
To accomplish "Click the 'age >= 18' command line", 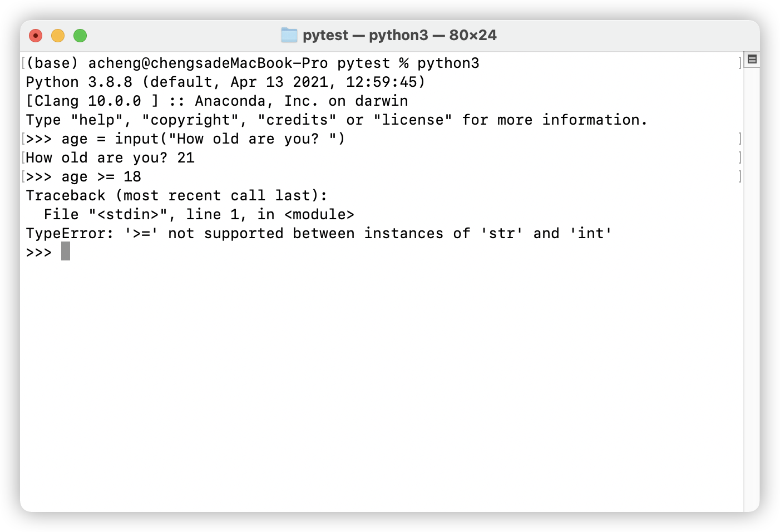I will (83, 176).
